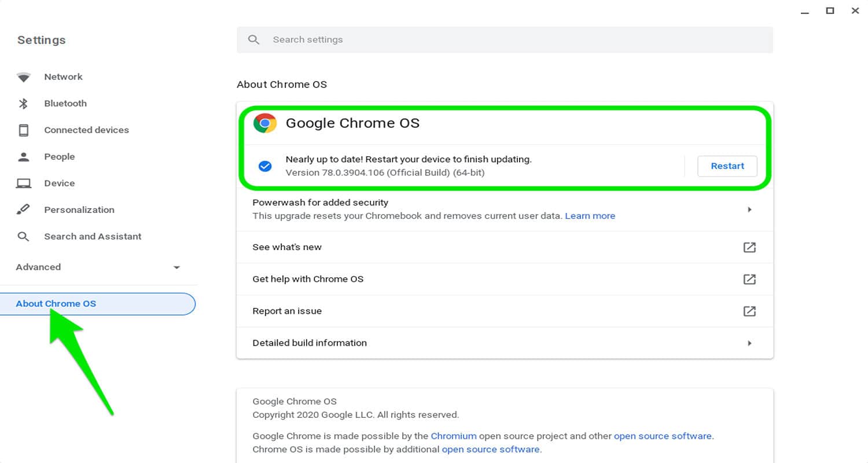Image resolution: width=868 pixels, height=463 pixels.
Task: Click the magnifier icon in search bar
Action: (x=253, y=39)
